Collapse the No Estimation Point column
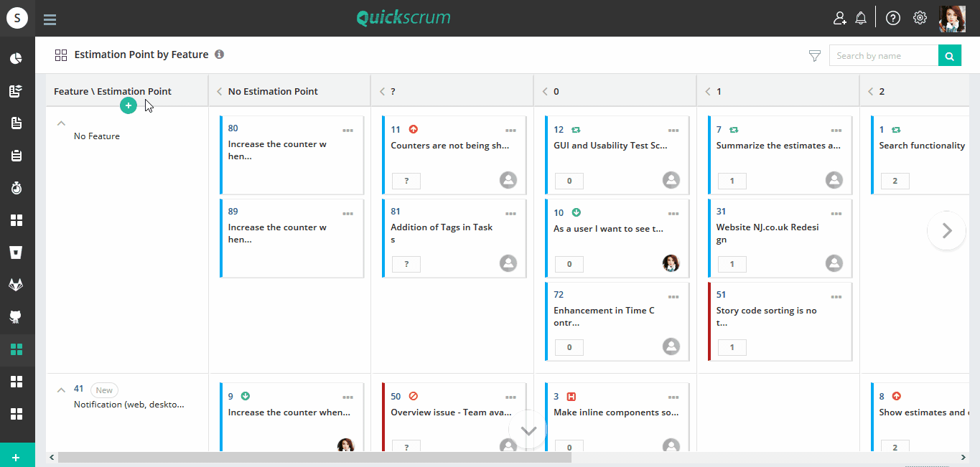 click(x=218, y=91)
